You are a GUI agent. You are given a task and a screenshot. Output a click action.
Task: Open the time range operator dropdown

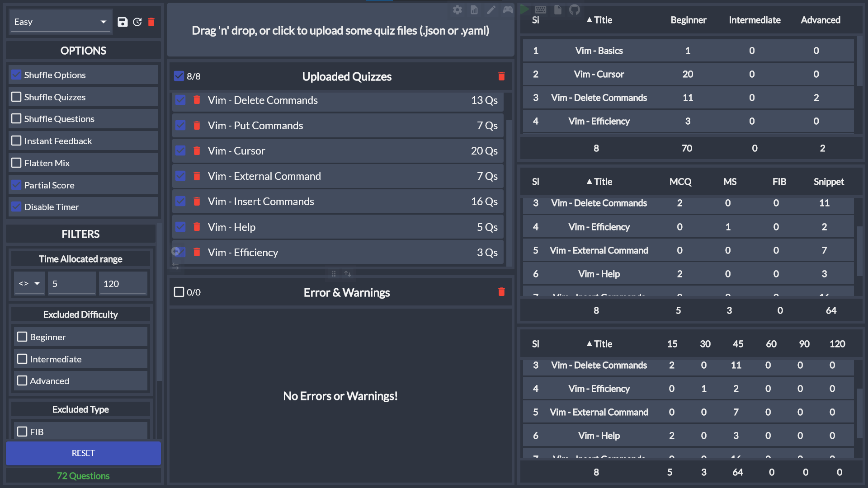29,284
